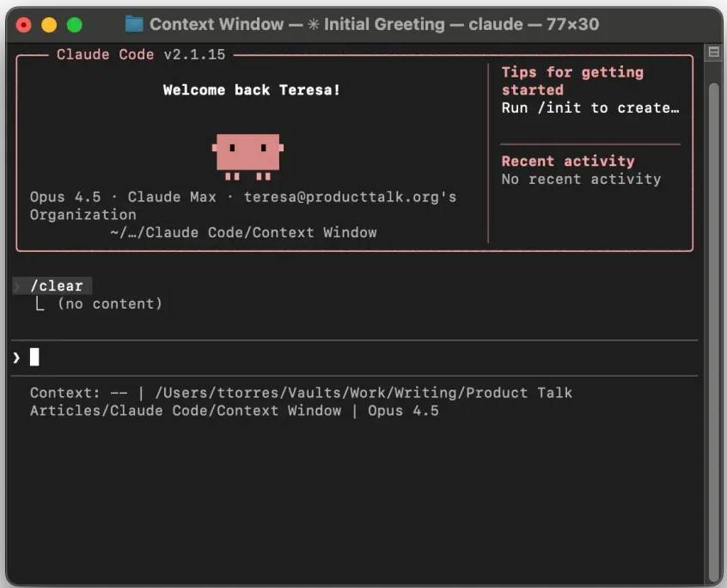Click the yellow minimize window button
Image resolution: width=727 pixels, height=588 pixels.
[49, 25]
